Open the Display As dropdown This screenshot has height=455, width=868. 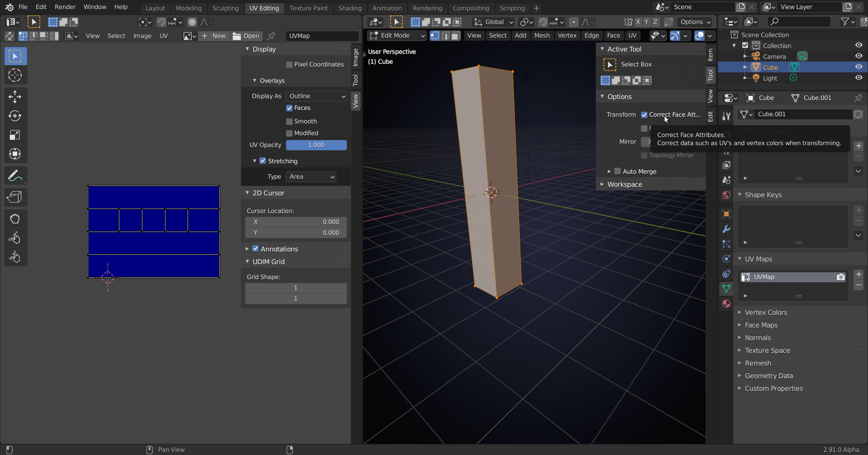pyautogui.click(x=316, y=96)
